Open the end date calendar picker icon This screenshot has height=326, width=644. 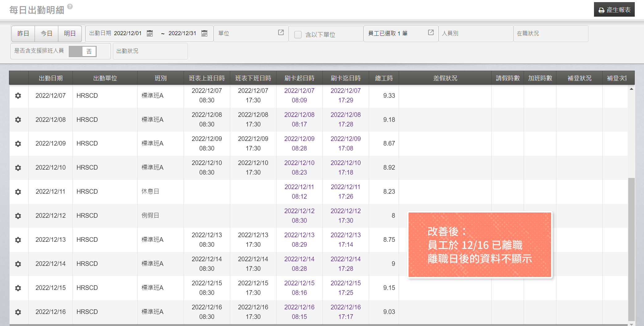[x=204, y=33]
